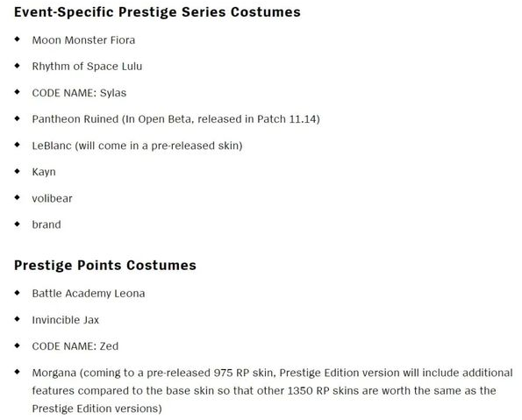
Task: Select the Battle Academy Leona item
Action: [x=89, y=294]
